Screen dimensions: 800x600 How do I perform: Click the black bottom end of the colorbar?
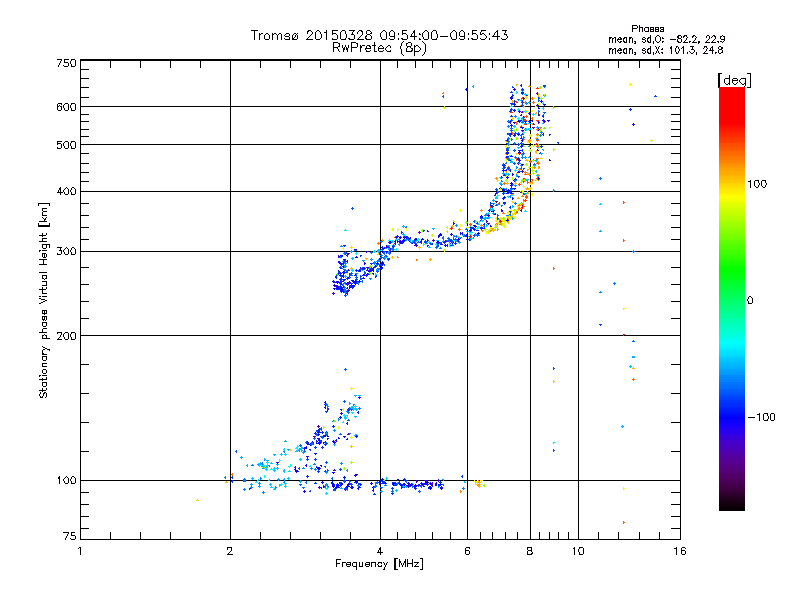(x=731, y=503)
